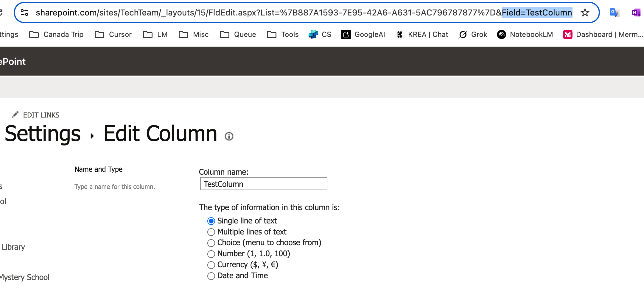Open the LM bookmark folder
Image resolution: width=644 pixels, height=291 pixels.
click(155, 35)
